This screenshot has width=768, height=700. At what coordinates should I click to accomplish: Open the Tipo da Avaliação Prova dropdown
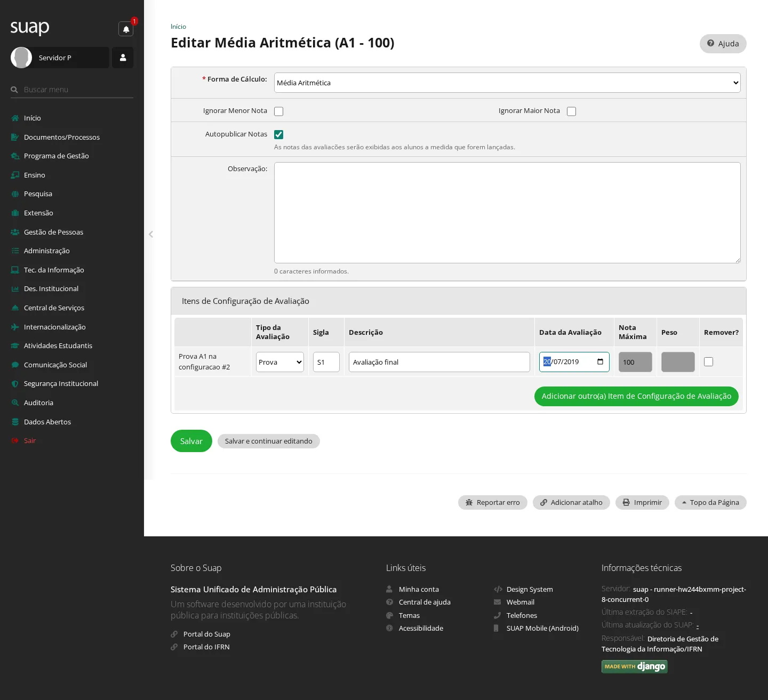[x=280, y=362]
